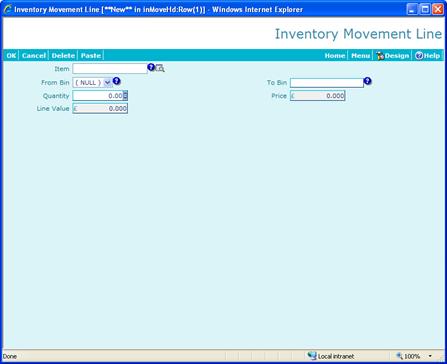Click the Quantity input field
Image resolution: width=447 pixels, height=364 pixels.
click(x=98, y=96)
